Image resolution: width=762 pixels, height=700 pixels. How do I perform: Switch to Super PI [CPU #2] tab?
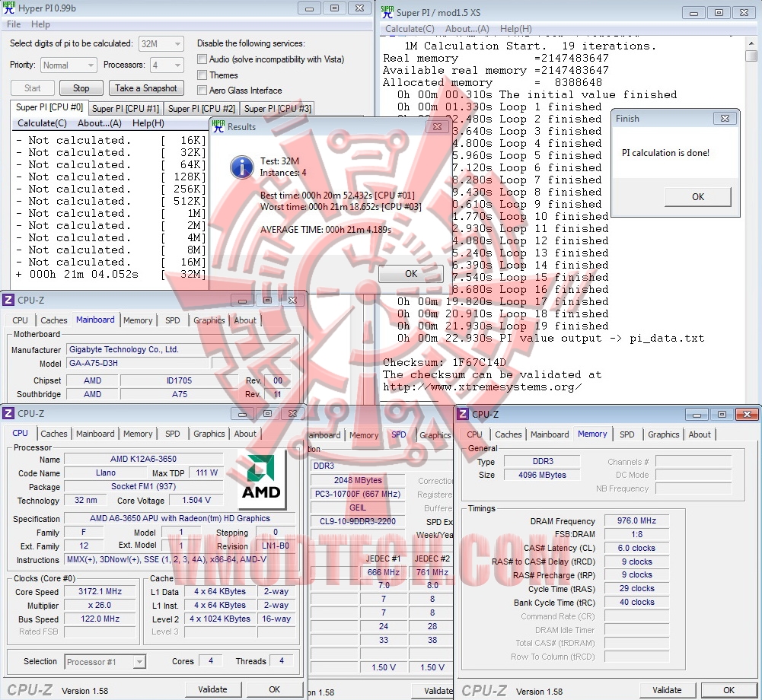pyautogui.click(x=201, y=108)
